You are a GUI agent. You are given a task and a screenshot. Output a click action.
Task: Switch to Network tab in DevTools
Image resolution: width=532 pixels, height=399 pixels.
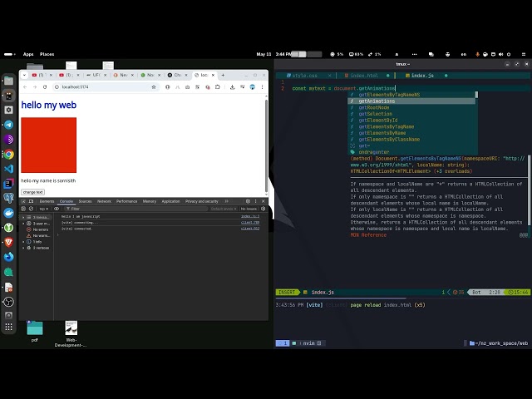[x=104, y=201]
